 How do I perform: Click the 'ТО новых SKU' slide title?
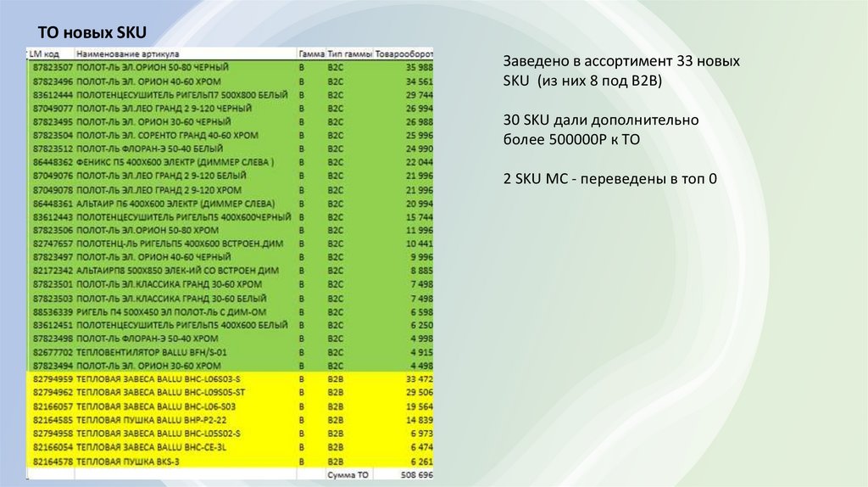[92, 33]
